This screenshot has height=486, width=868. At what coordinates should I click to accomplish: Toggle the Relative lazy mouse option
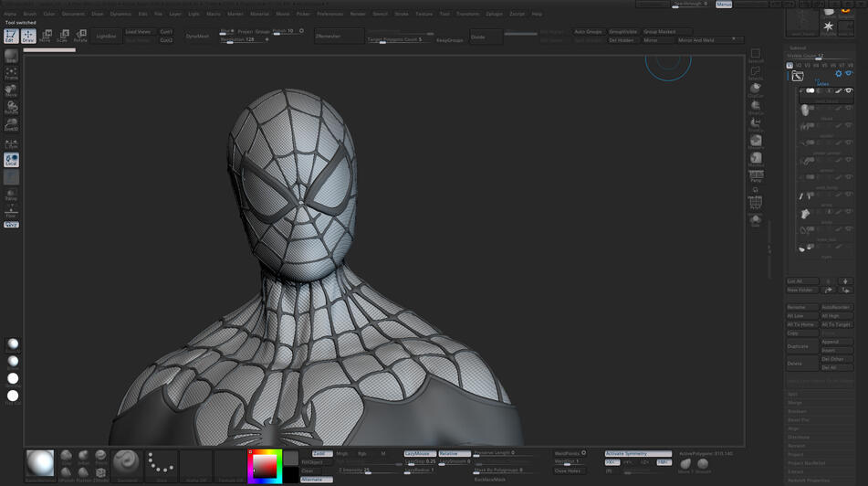455,453
